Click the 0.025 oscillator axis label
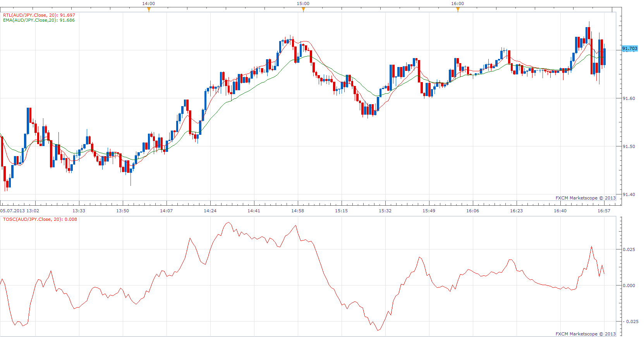 (629, 249)
